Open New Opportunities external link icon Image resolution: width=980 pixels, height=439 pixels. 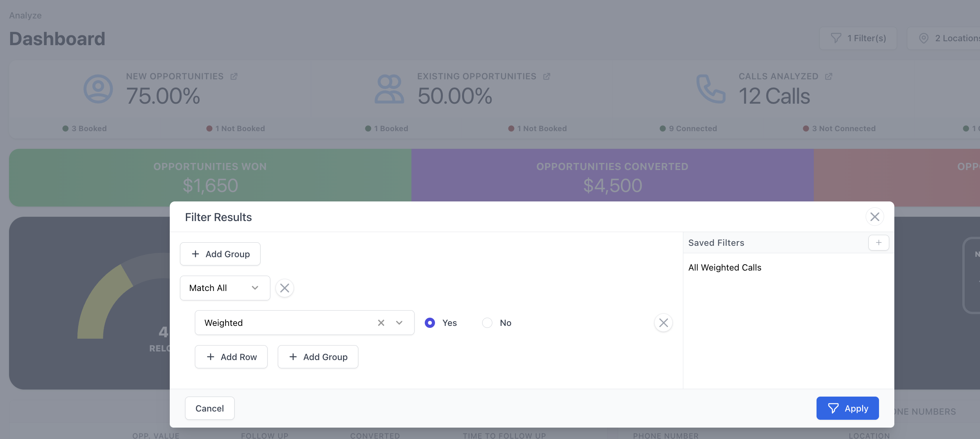[x=234, y=77]
